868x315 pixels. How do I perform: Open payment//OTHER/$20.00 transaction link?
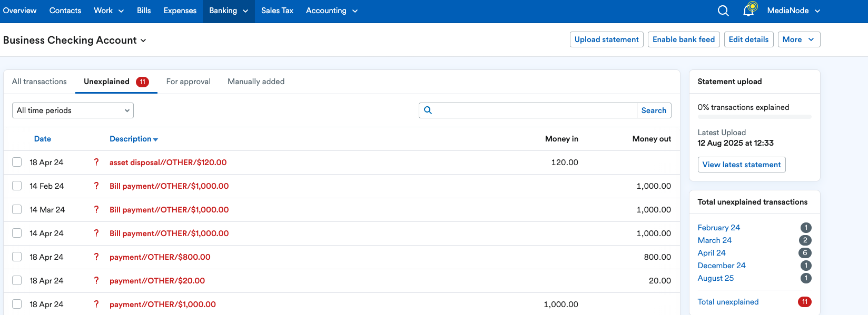[157, 281]
